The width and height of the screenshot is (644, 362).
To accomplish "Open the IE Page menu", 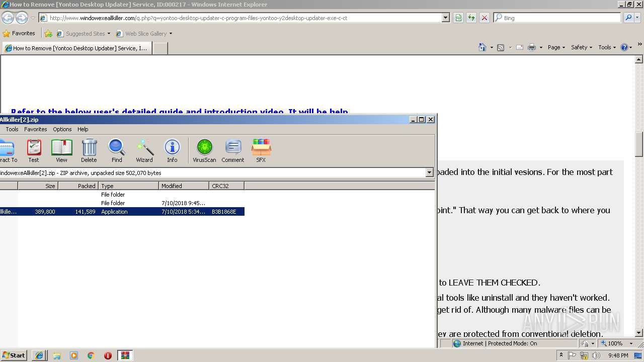I will (556, 47).
